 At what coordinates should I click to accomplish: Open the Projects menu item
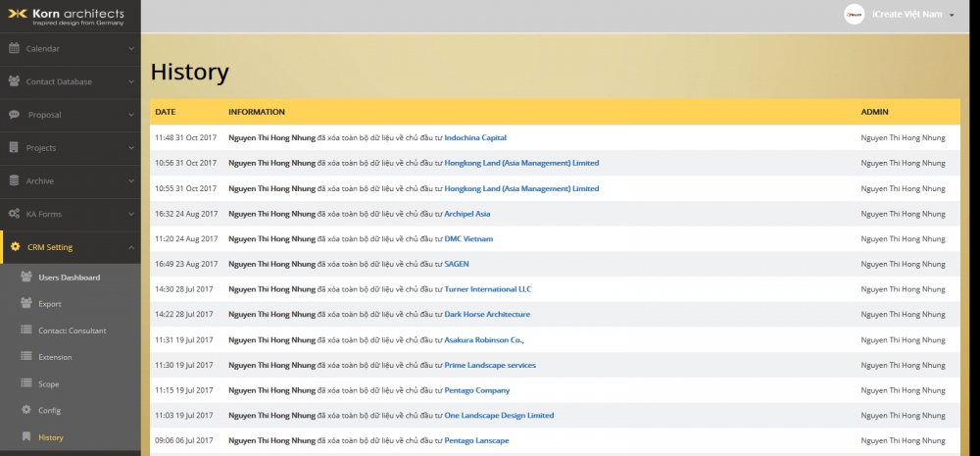pyautogui.click(x=71, y=148)
